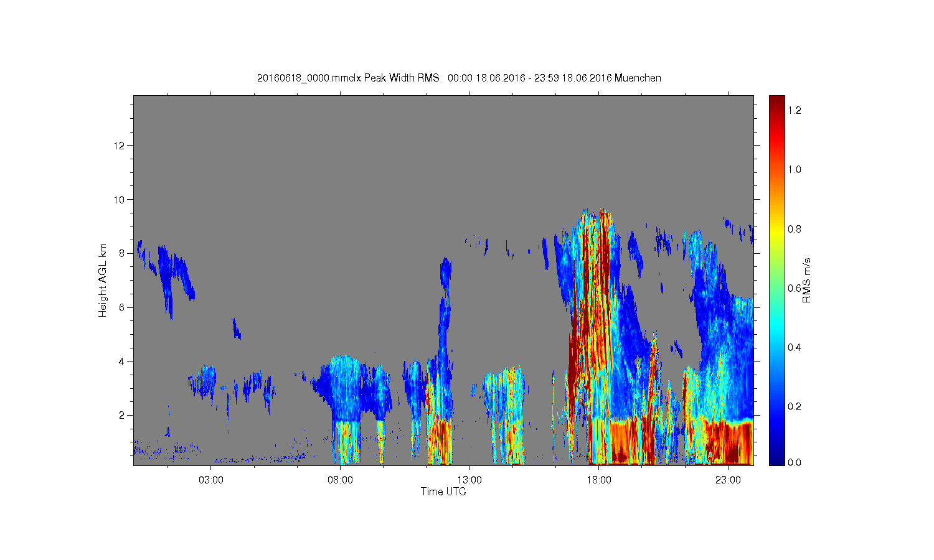Click the height tick label 2
934x560 pixels.
click(x=122, y=415)
